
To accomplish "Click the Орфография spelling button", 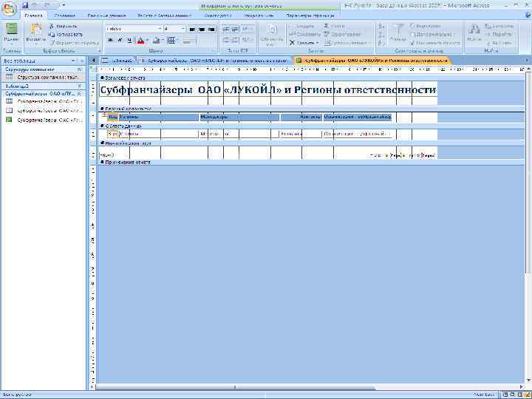I will pos(341,34).
